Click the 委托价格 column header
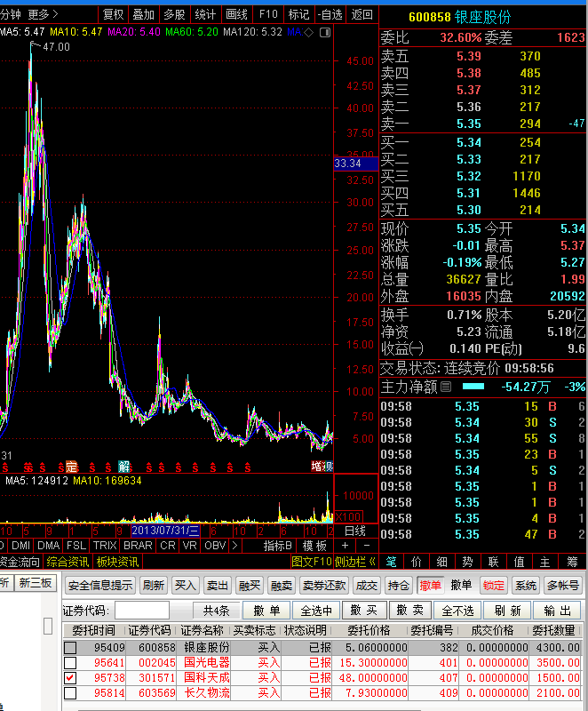 pyautogui.click(x=369, y=631)
